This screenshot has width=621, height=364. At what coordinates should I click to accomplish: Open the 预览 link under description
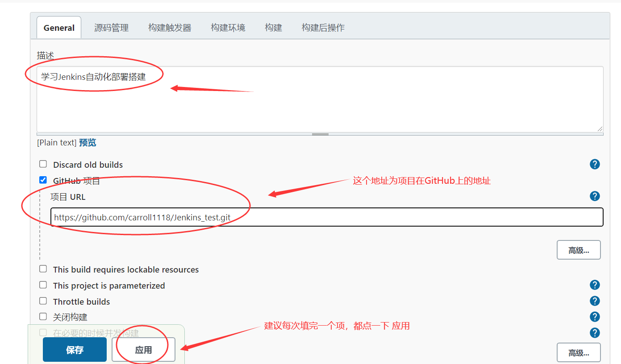(x=88, y=143)
